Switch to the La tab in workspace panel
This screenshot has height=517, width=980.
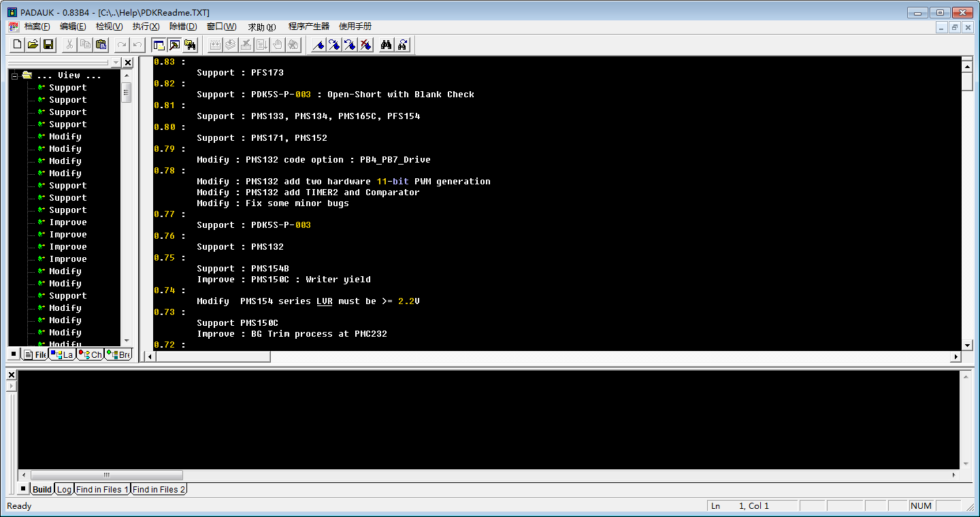[x=62, y=354]
